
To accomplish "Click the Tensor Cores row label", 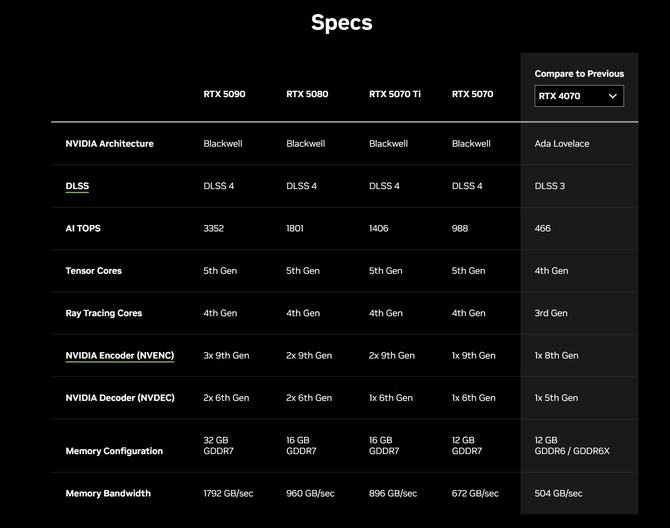I will [94, 271].
